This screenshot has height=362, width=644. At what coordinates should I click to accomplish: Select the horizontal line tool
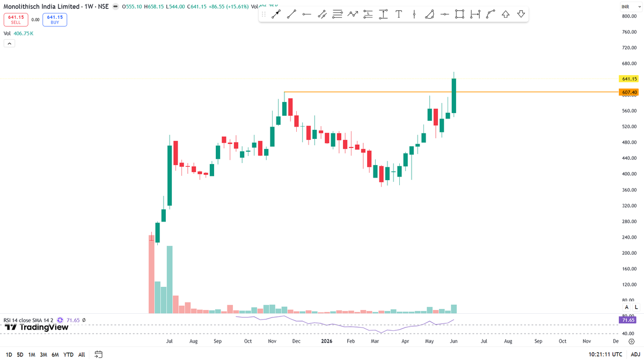tap(444, 14)
